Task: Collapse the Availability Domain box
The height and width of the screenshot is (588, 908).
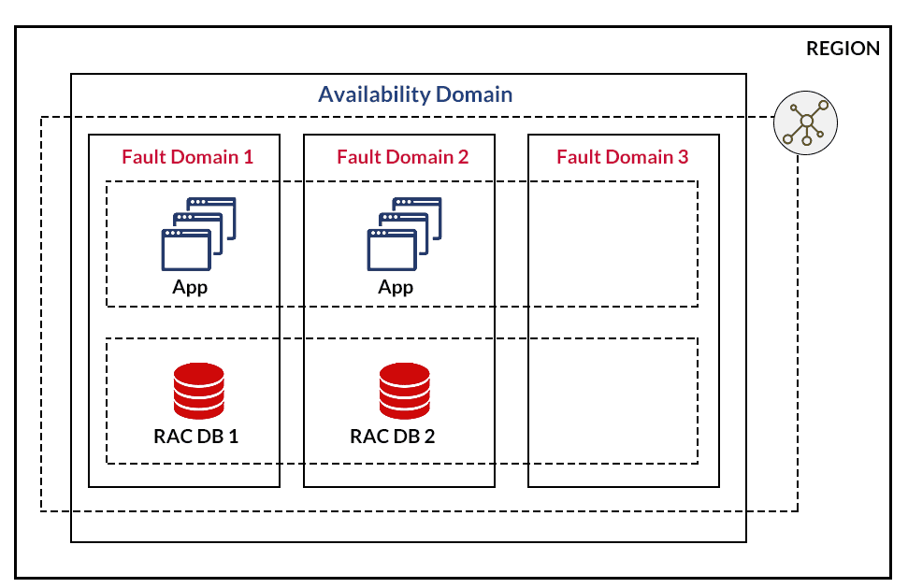Action: click(x=415, y=93)
